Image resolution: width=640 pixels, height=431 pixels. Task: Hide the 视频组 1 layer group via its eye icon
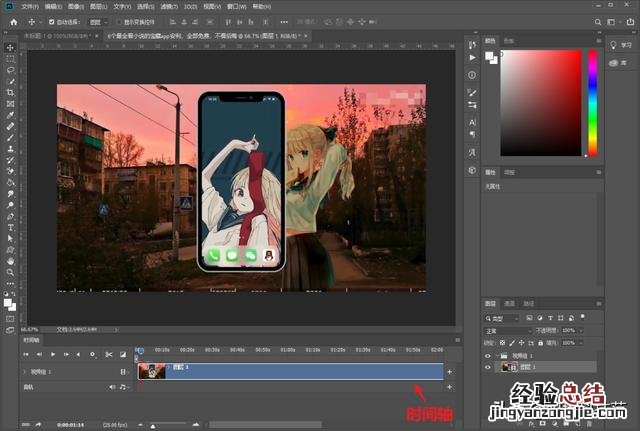pyautogui.click(x=487, y=355)
